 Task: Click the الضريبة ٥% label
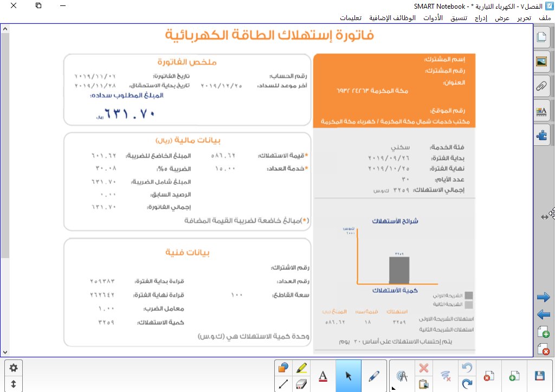coord(174,169)
